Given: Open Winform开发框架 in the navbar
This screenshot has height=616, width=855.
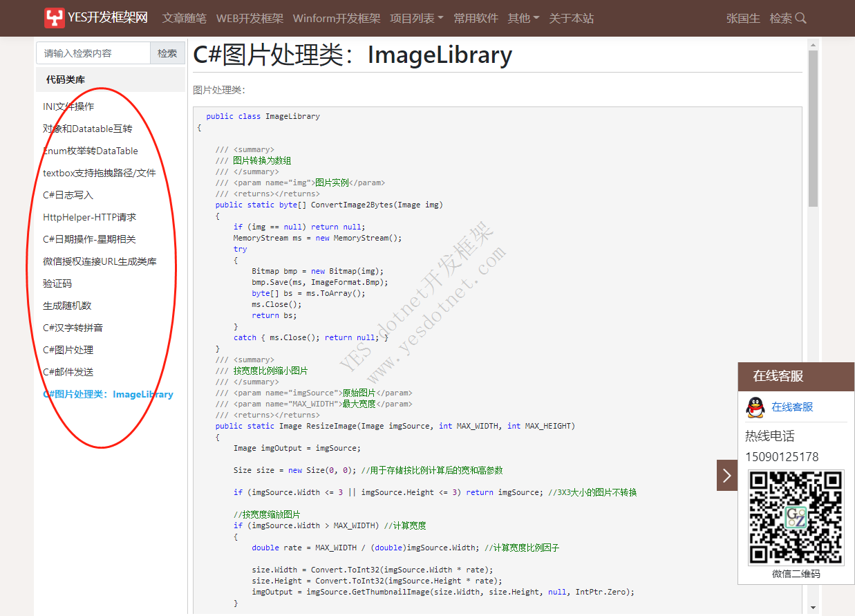Looking at the screenshot, I should (x=336, y=18).
